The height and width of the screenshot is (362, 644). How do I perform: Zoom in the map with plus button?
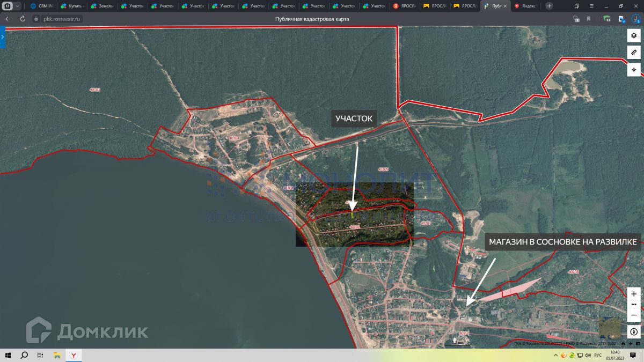(634, 294)
